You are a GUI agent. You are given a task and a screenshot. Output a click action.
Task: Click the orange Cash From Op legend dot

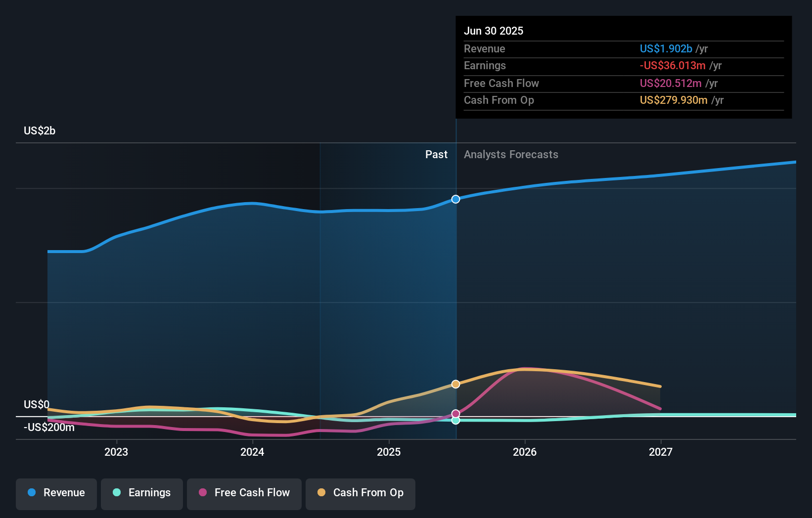pos(321,492)
